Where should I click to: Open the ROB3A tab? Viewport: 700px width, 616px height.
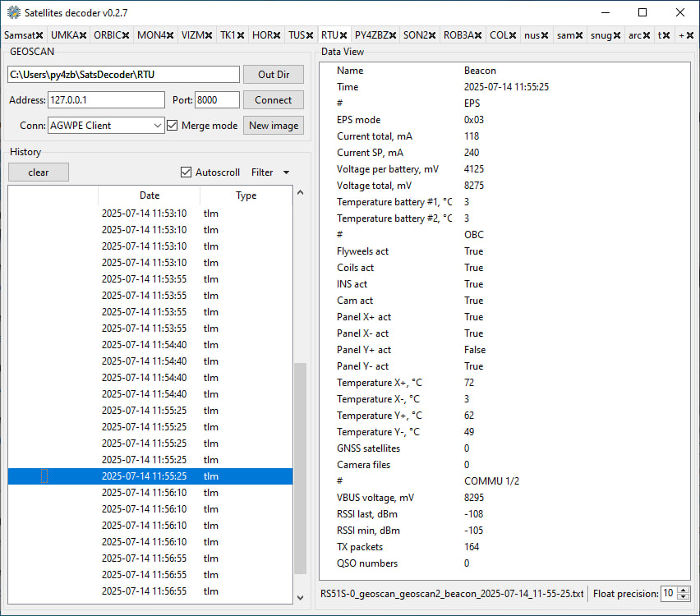tap(458, 35)
